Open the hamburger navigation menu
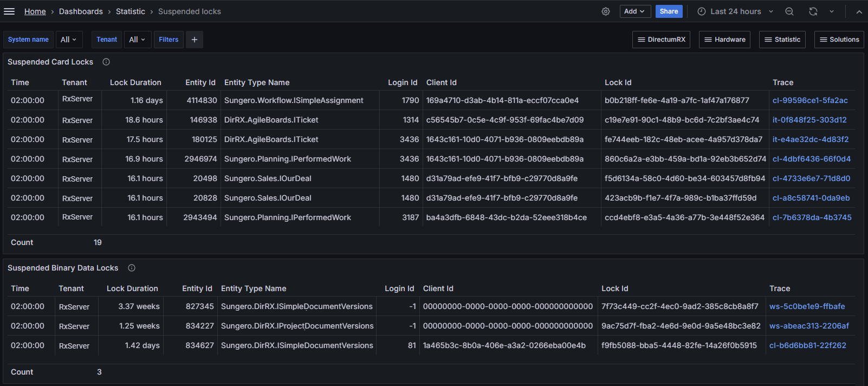This screenshot has width=868, height=386. [9, 11]
